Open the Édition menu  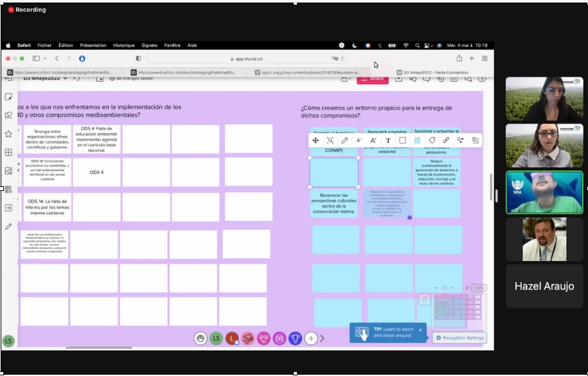click(65, 46)
